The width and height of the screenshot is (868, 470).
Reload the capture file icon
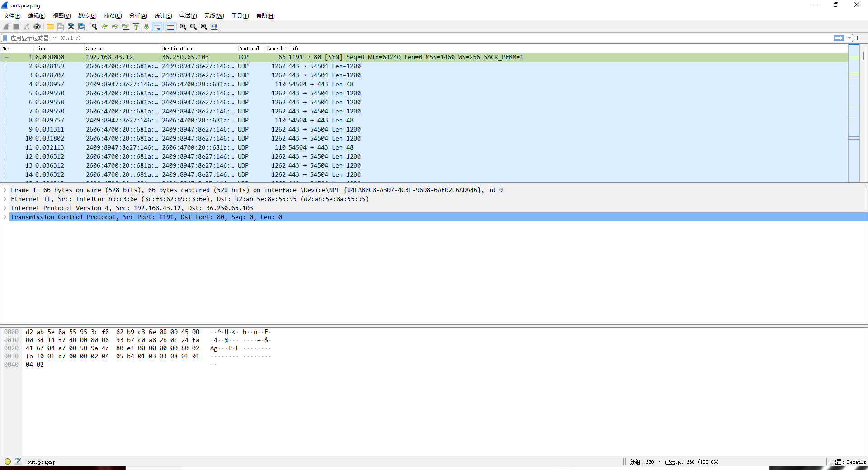[81, 27]
